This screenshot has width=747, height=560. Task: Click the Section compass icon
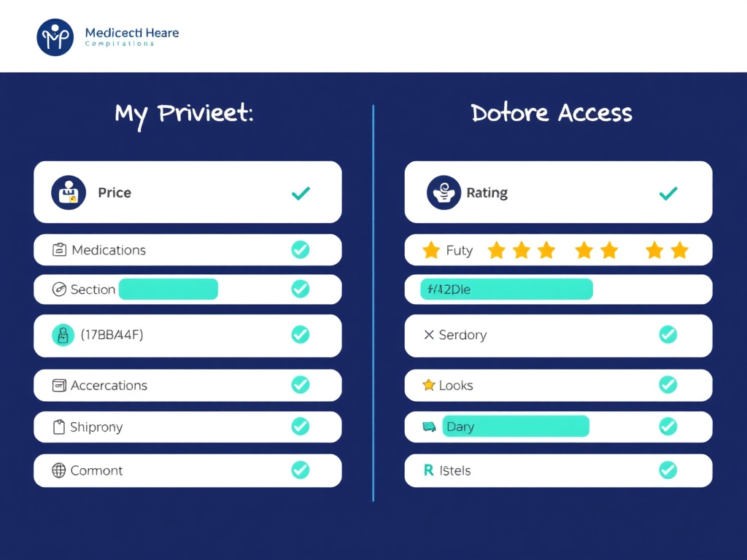coord(60,289)
